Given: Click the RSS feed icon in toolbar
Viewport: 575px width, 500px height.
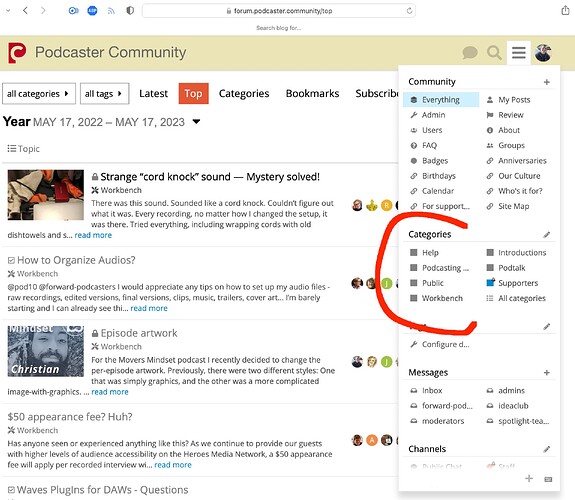Looking at the screenshot, I should pos(111,11).
